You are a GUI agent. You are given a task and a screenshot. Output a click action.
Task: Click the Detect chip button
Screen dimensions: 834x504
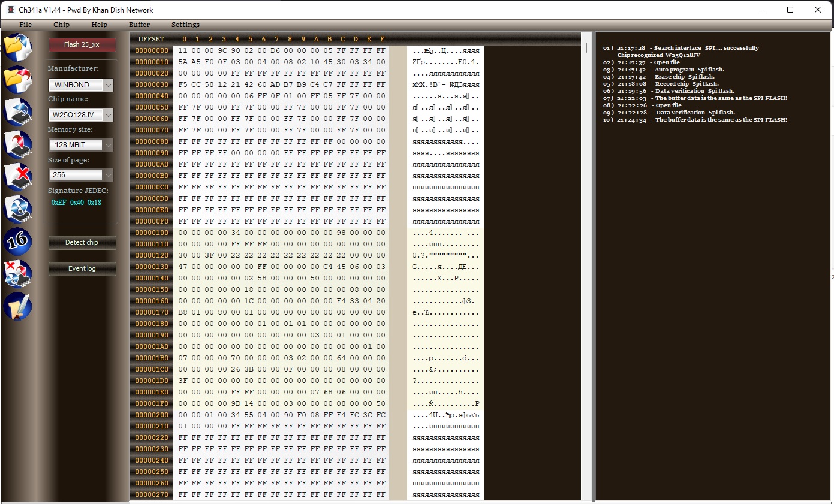(82, 242)
